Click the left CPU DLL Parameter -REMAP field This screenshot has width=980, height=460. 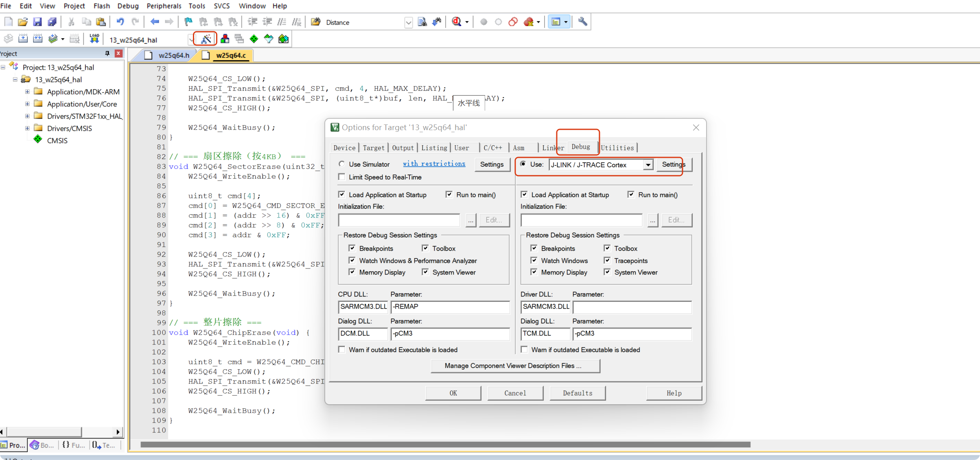point(450,307)
